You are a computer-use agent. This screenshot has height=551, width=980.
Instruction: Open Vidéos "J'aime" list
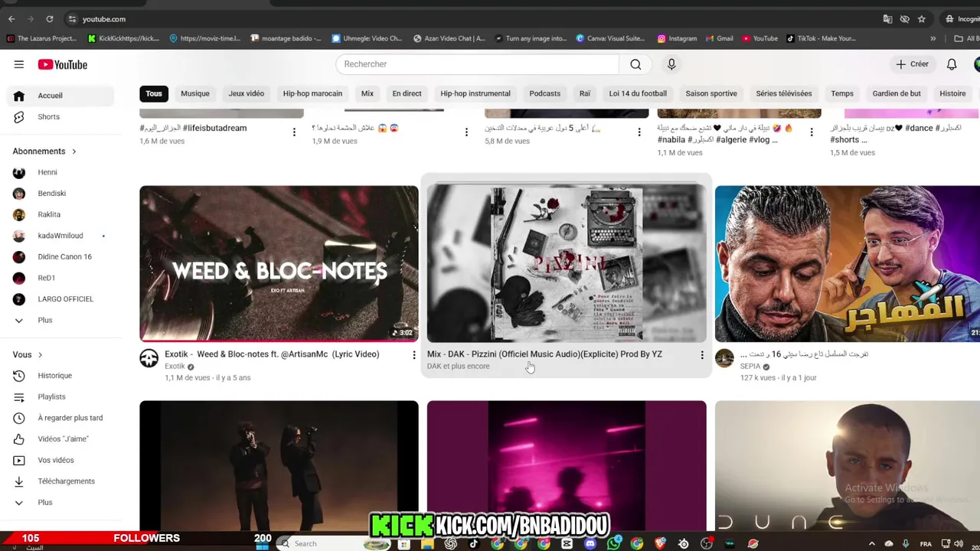click(60, 439)
